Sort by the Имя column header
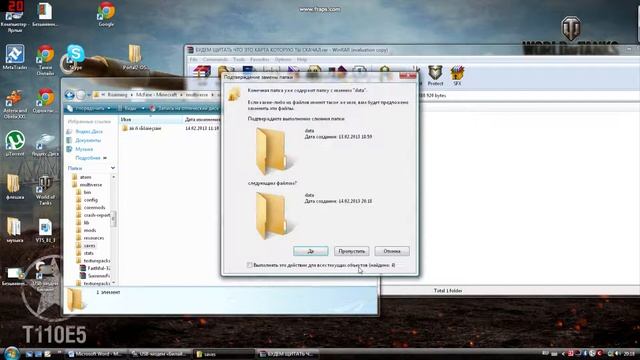The height and width of the screenshot is (360, 640). [x=151, y=120]
